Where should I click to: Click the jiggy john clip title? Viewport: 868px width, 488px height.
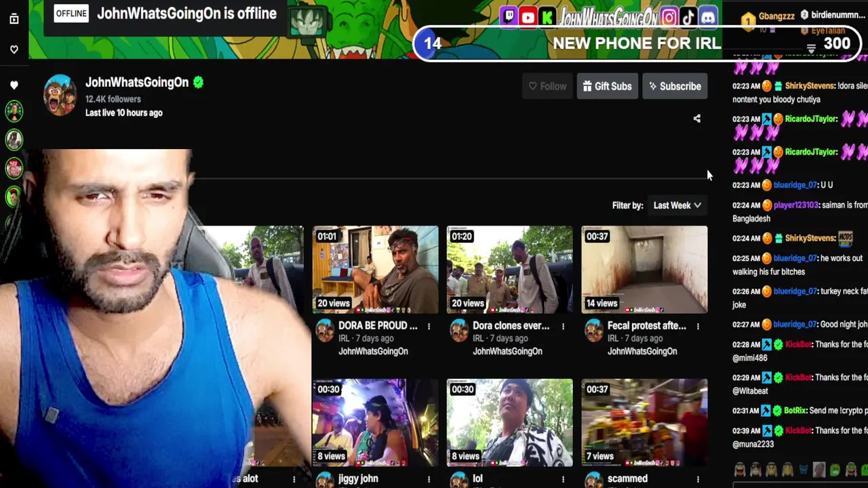pos(358,479)
